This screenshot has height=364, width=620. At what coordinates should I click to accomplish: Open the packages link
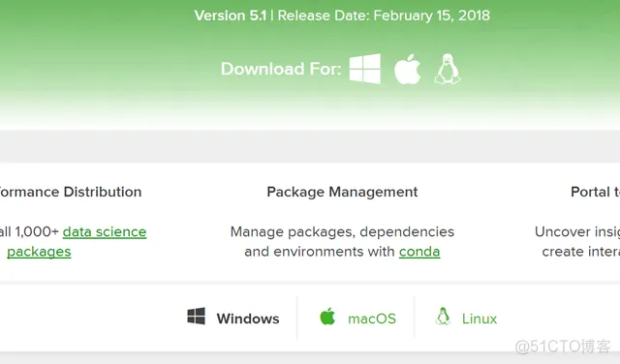39,252
